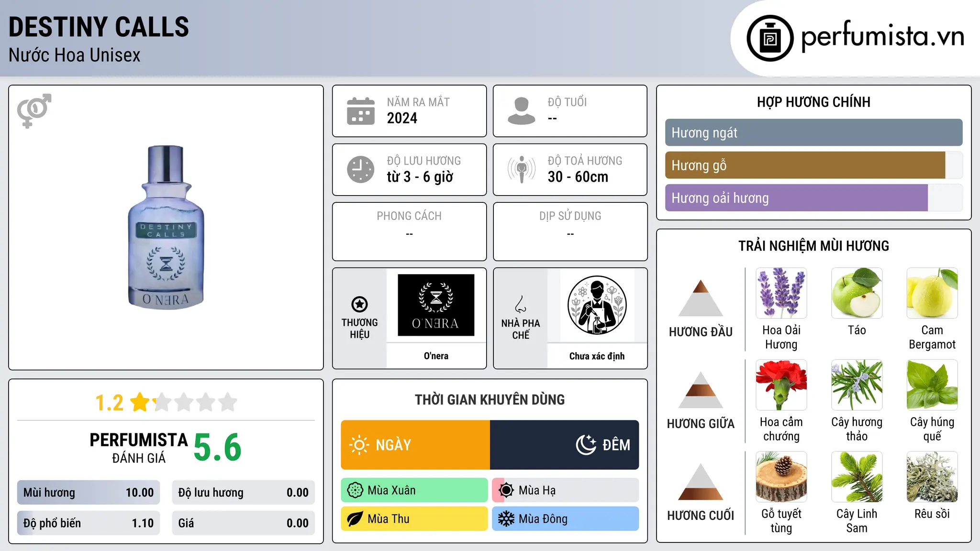This screenshot has width=980, height=551.
Task: Click the Chưa xác định perfumer label
Action: pyautogui.click(x=597, y=356)
